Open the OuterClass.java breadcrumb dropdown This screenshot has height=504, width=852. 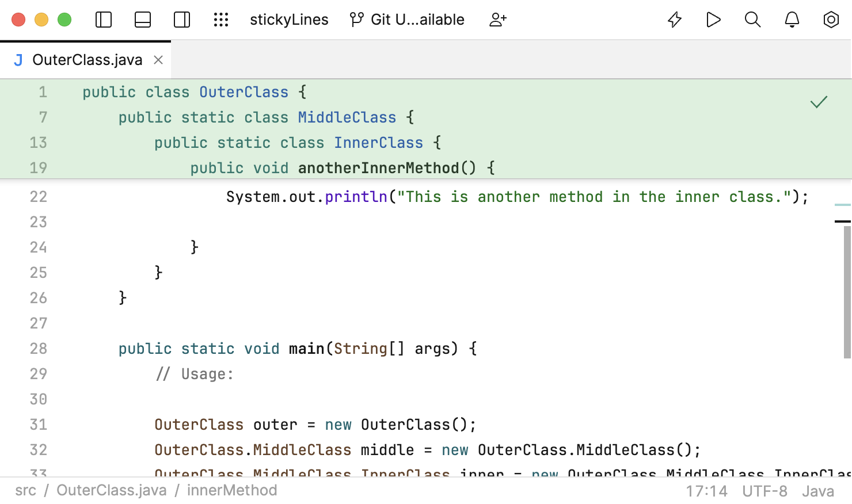112,490
